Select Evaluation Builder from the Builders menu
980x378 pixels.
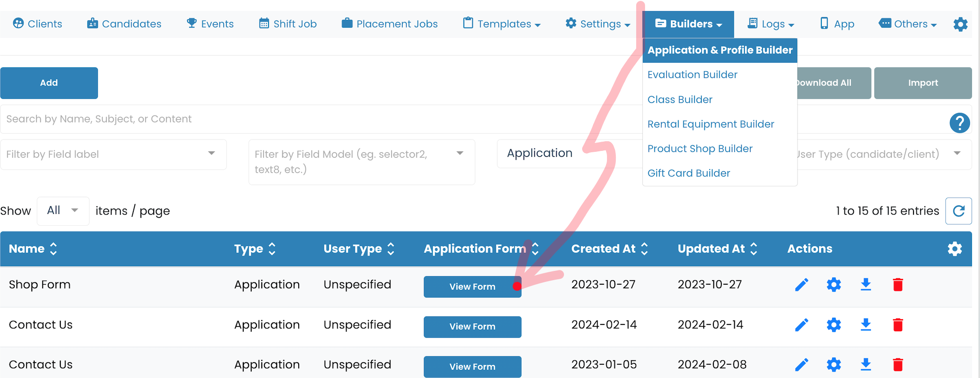692,75
